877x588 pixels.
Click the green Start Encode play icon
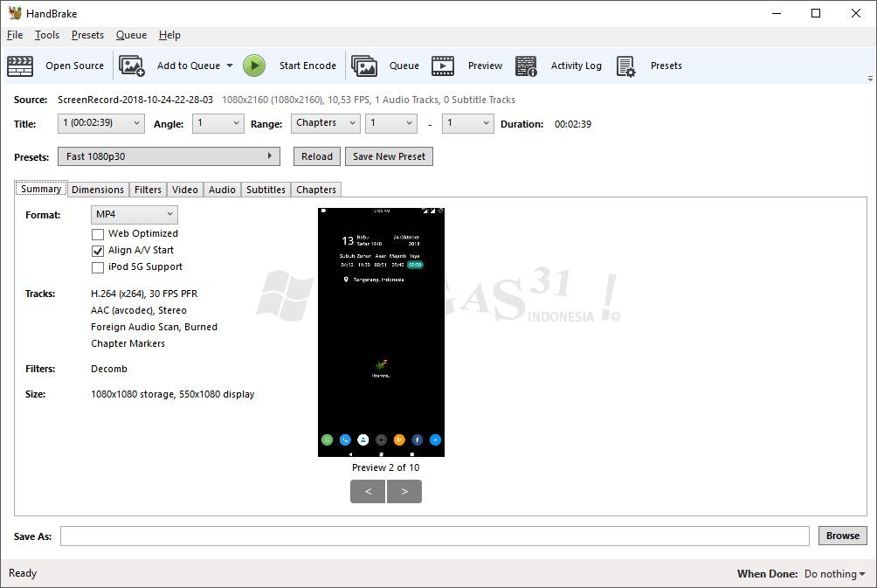[254, 66]
